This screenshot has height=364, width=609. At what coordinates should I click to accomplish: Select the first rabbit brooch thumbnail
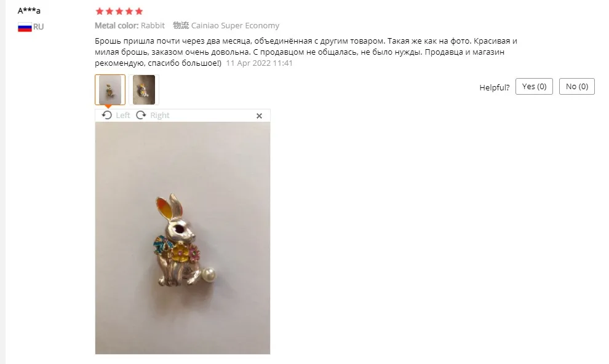[x=110, y=90]
